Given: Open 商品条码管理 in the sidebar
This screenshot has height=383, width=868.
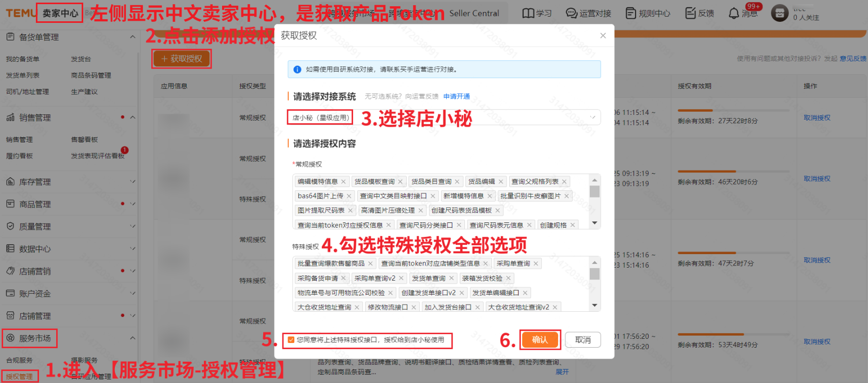Looking at the screenshot, I should click(91, 75).
